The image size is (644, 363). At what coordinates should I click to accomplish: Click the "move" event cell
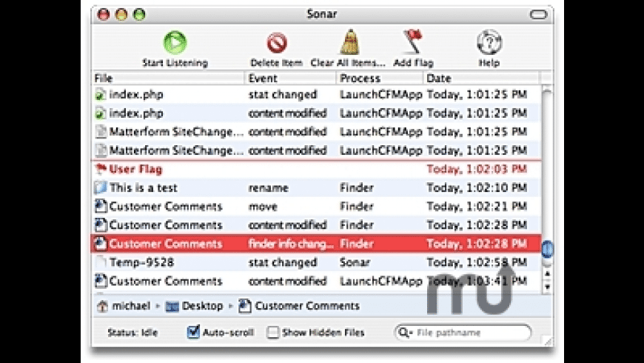tap(263, 207)
